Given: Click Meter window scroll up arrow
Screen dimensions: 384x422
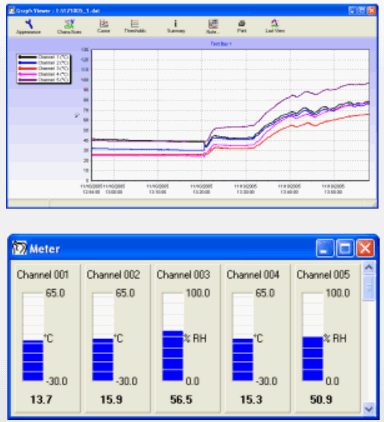Looking at the screenshot, I should (x=369, y=267).
